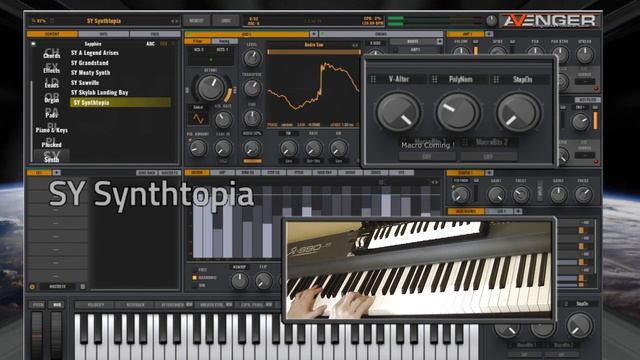Click the modulation wheel
This screenshot has width=640, height=360.
click(x=56, y=336)
